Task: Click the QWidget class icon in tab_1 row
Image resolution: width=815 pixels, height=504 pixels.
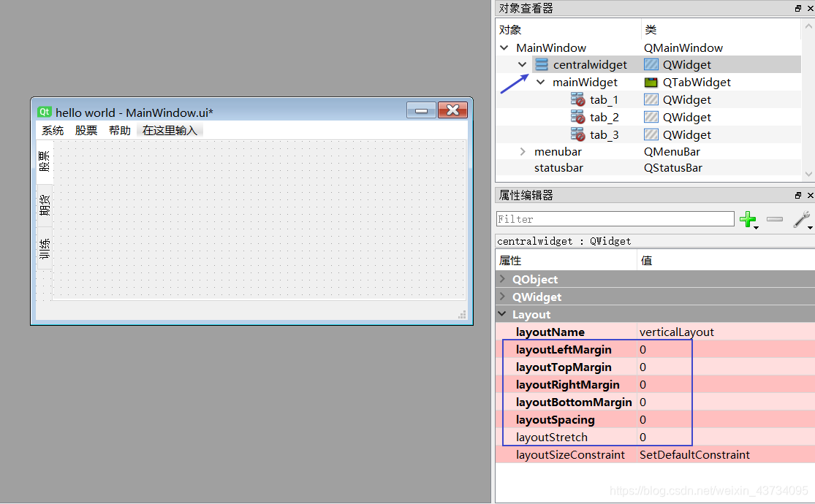Action: (x=651, y=99)
